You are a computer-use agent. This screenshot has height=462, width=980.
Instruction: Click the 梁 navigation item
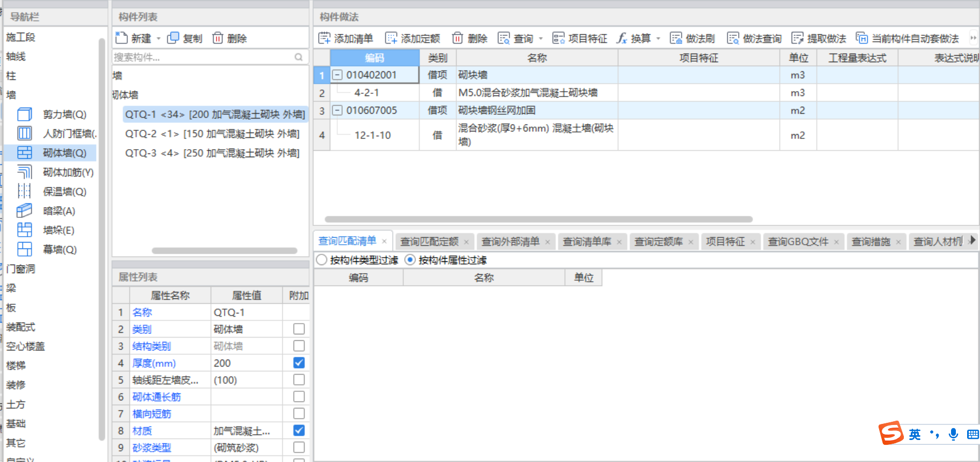click(x=11, y=288)
